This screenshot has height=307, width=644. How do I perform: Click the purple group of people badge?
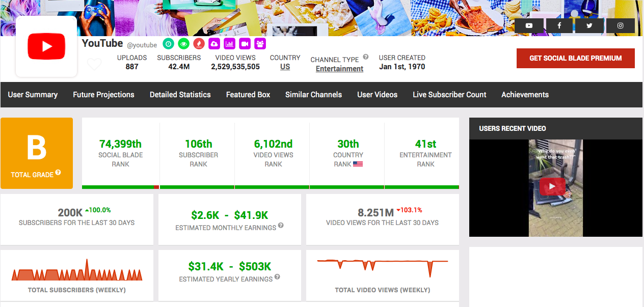[x=260, y=44]
